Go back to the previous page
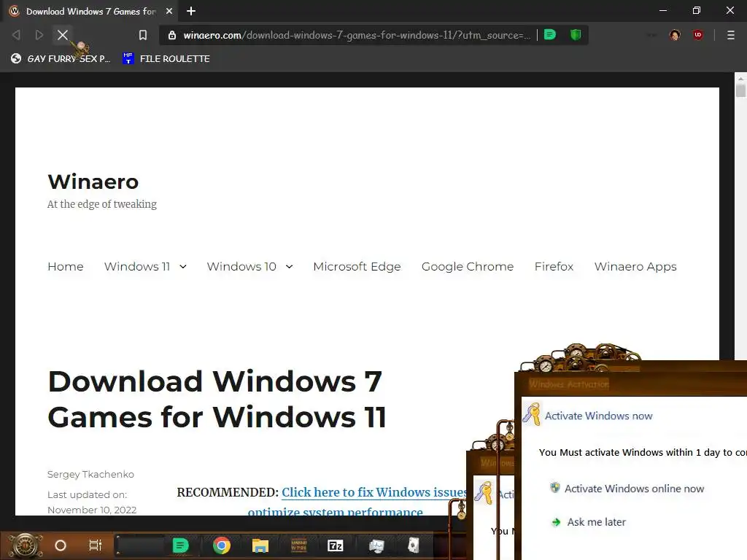This screenshot has height=560, width=747. pyautogui.click(x=16, y=35)
